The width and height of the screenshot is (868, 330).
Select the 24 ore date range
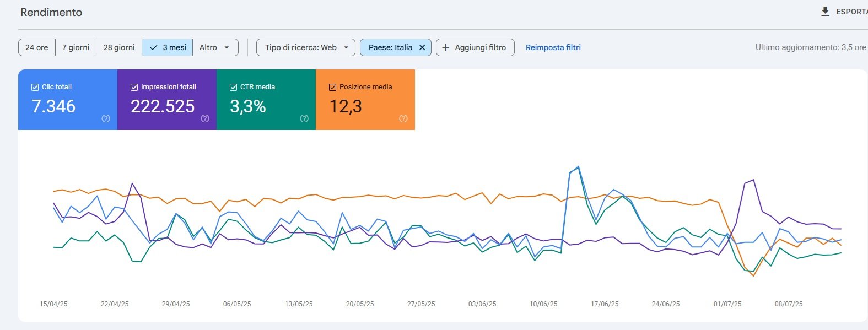(37, 47)
